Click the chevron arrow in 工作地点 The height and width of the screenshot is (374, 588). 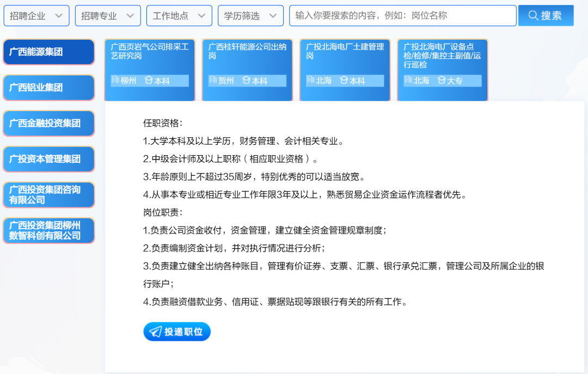point(202,16)
